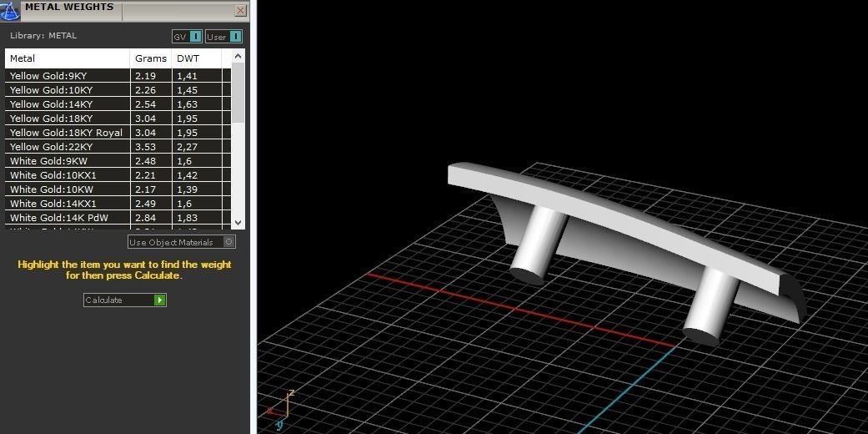Click the metal list scrollbar thumb

pos(238,93)
